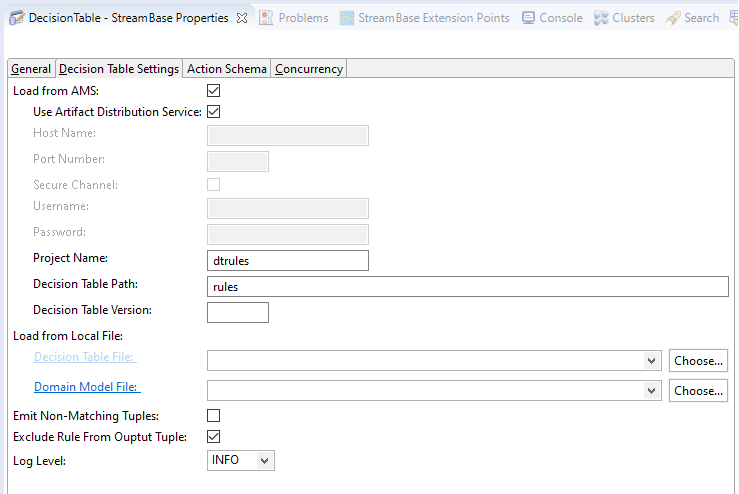Click the DecisionTable properties view icon

16,18
